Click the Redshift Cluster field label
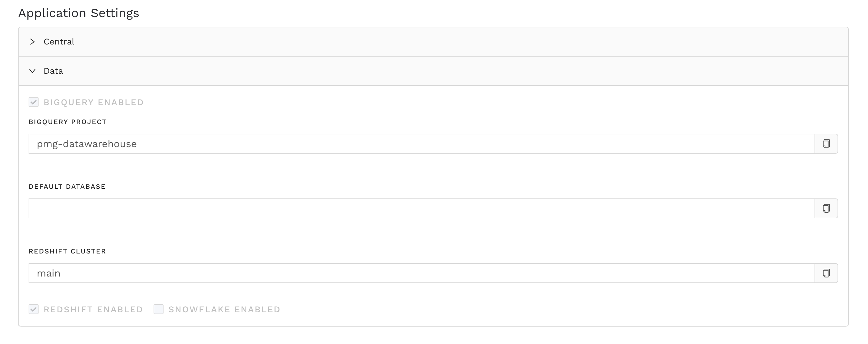This screenshot has height=344, width=868. pos(67,251)
